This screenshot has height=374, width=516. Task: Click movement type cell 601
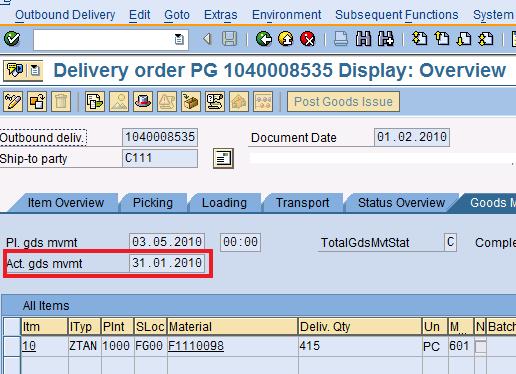point(460,346)
